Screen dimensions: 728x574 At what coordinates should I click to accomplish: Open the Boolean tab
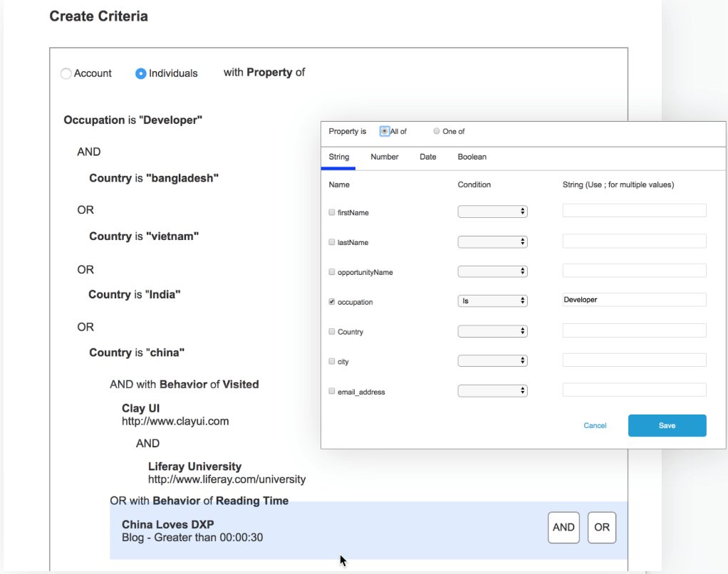(x=472, y=157)
